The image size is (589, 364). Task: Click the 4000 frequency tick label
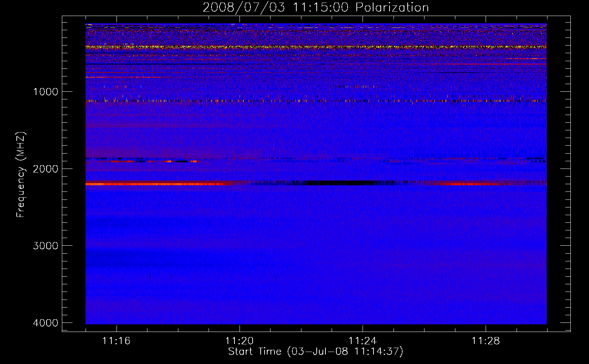pyautogui.click(x=46, y=323)
